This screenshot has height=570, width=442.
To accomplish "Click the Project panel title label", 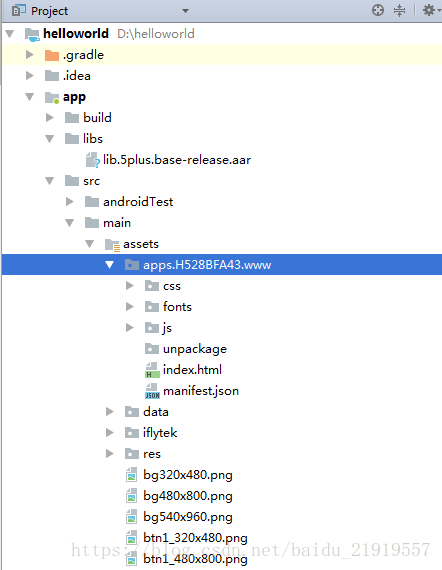I will (x=49, y=11).
